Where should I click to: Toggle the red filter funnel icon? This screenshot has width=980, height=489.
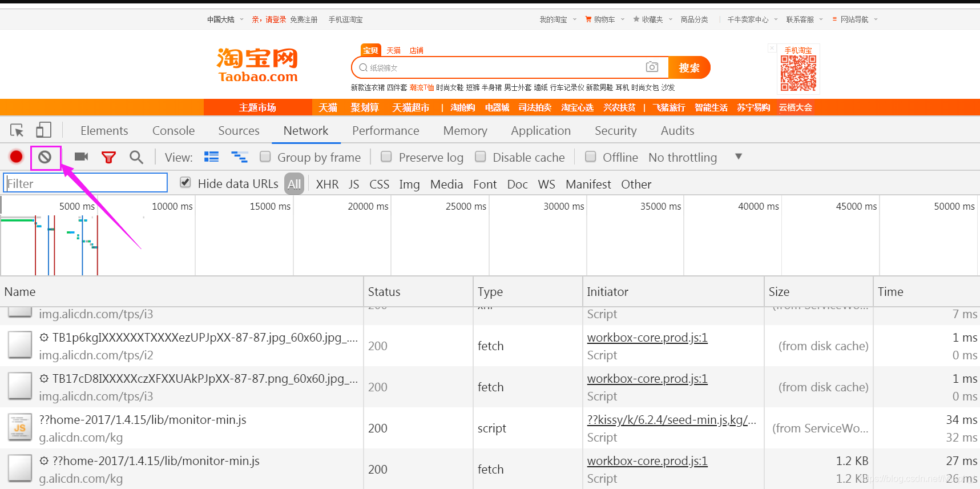[108, 157]
